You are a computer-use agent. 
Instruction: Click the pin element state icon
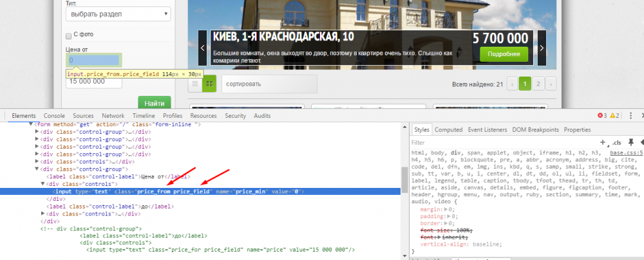click(631, 142)
